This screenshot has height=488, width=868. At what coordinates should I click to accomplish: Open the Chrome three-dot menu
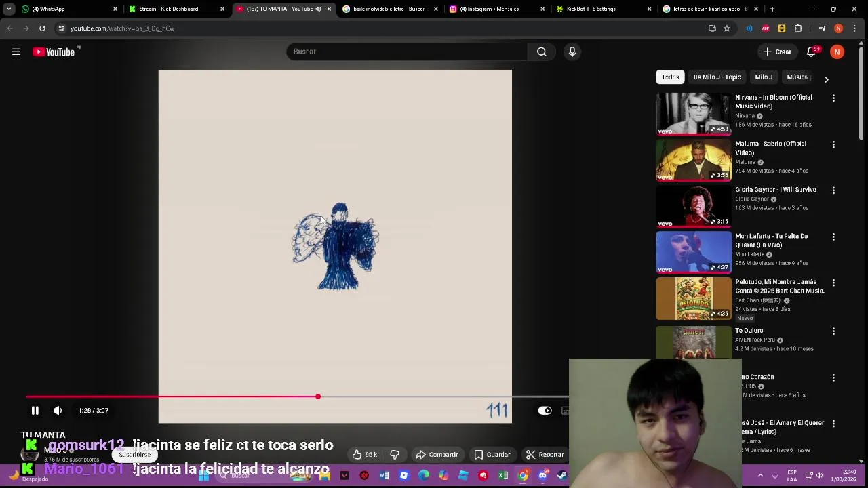coord(855,28)
